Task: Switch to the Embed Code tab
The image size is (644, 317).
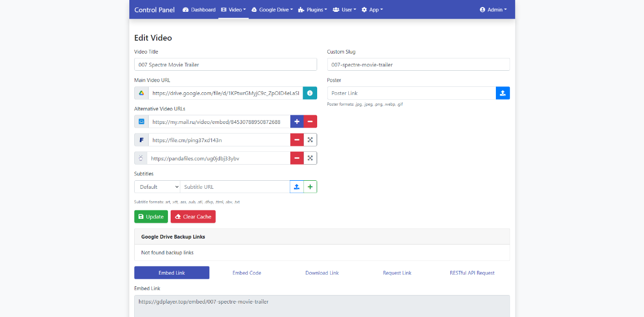Action: coord(247,272)
